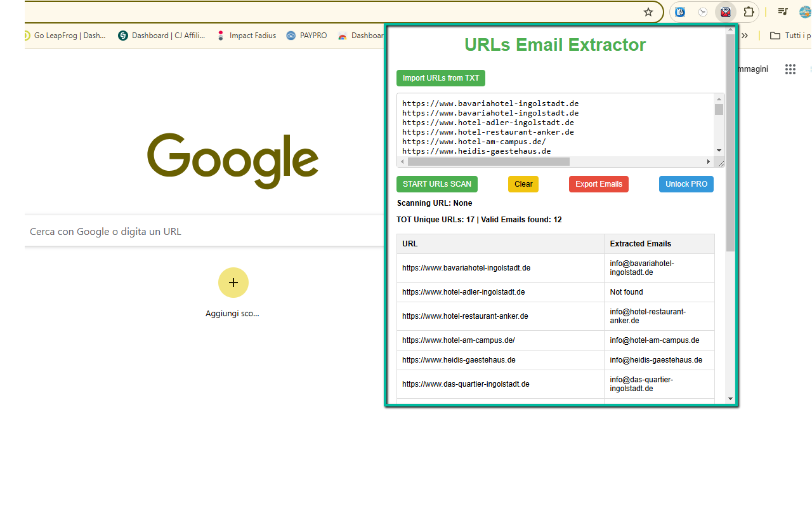Click the Google search input field
Viewport: 812px width, 508px height.
[x=190, y=231]
